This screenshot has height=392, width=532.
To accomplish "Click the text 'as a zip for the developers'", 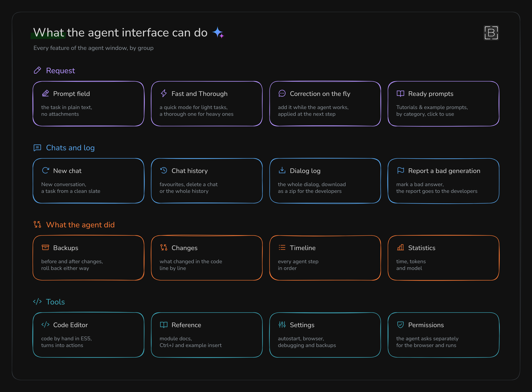I will pyautogui.click(x=310, y=191).
